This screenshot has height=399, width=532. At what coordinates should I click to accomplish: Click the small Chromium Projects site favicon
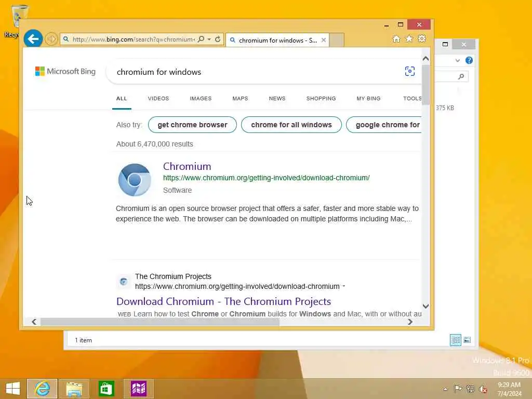click(x=124, y=281)
